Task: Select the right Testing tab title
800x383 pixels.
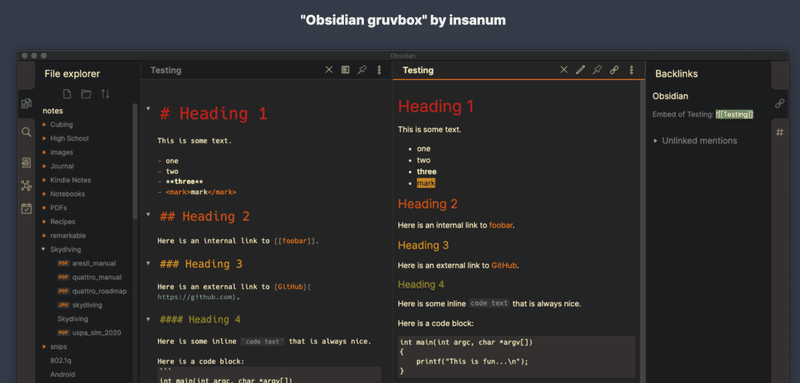Action: coord(418,70)
